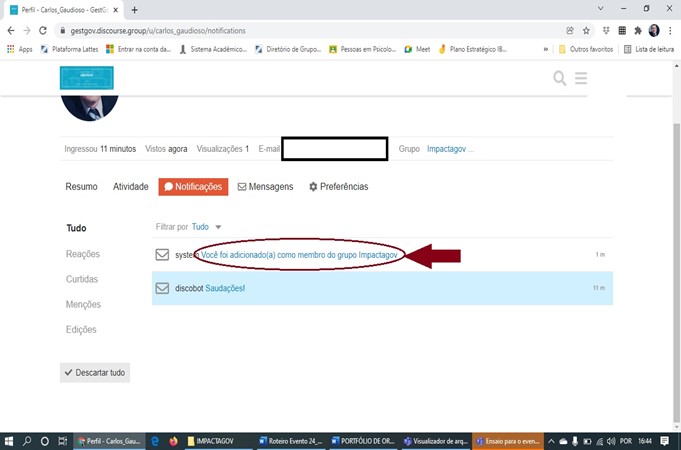Click the envelope icon beside the system notification

coord(162,255)
